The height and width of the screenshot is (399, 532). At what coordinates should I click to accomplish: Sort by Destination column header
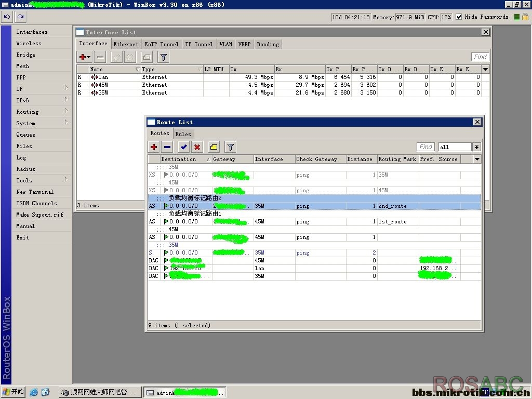(186, 159)
